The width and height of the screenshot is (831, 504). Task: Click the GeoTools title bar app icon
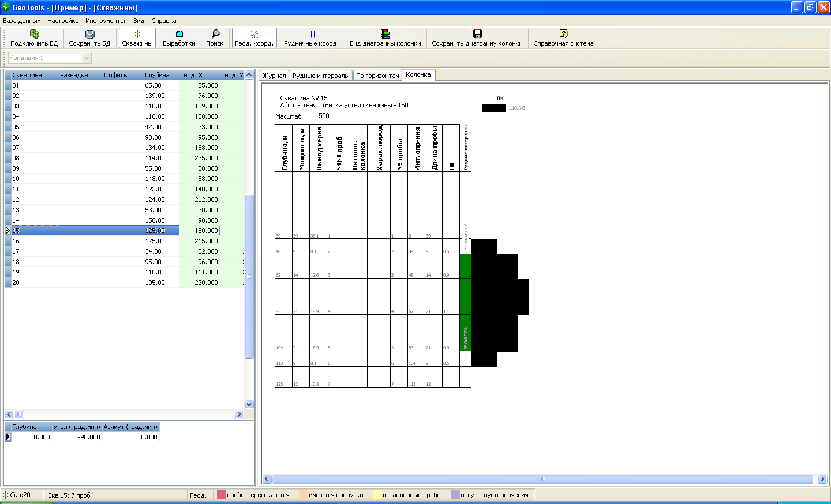point(6,7)
